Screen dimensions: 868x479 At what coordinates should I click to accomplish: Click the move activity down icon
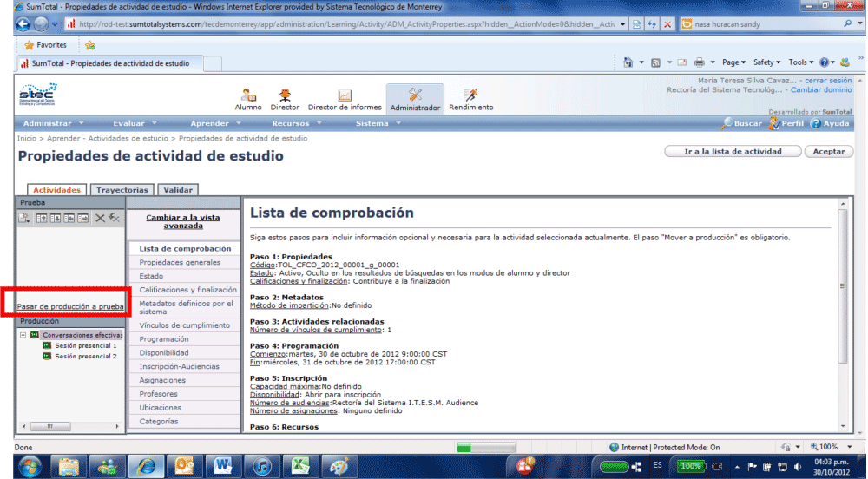[x=56, y=218]
